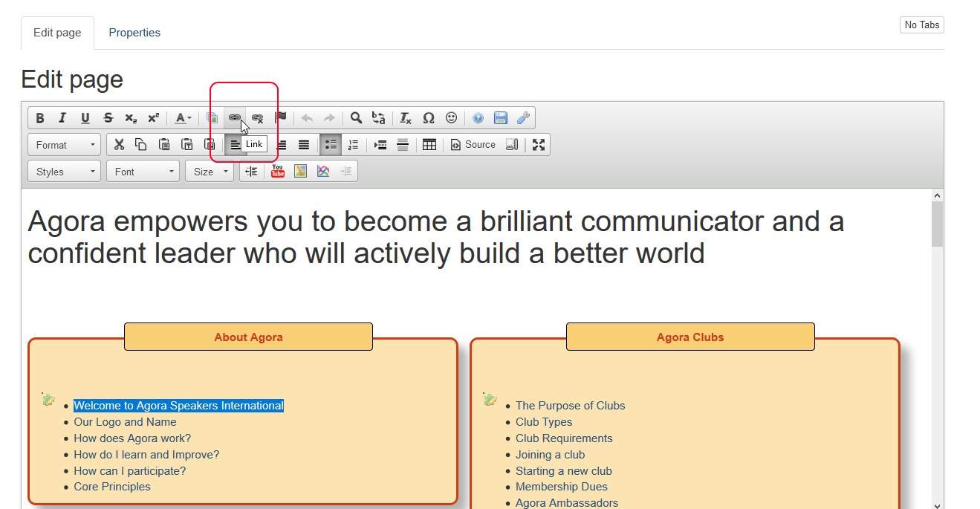The image size is (980, 509).
Task: Click the picture icon right of YouTube
Action: (300, 172)
